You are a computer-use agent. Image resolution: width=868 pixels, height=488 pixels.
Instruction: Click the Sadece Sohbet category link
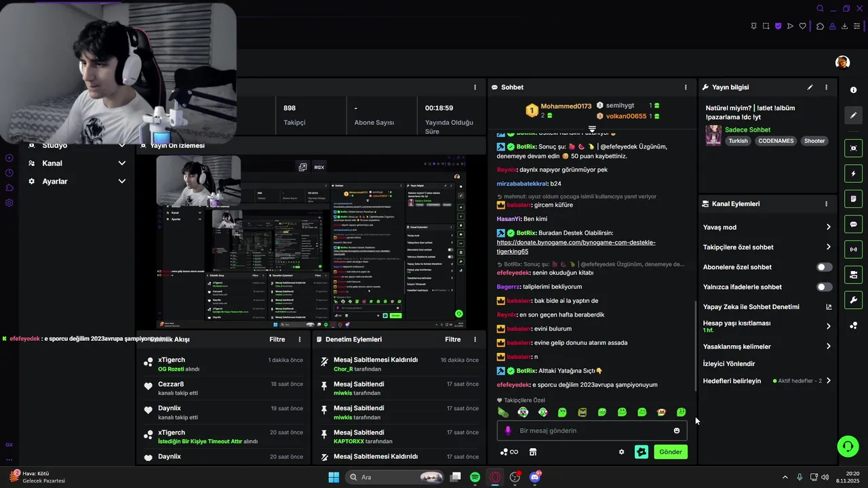(747, 129)
